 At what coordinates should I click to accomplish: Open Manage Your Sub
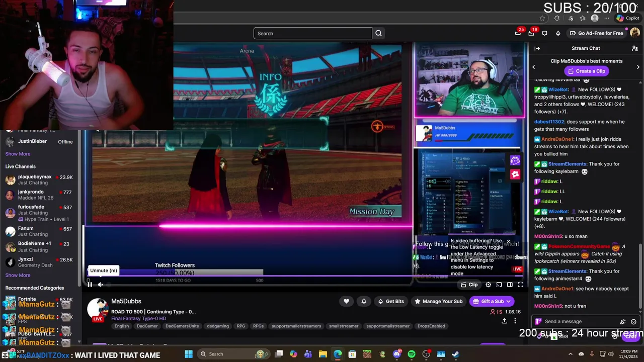click(x=438, y=301)
